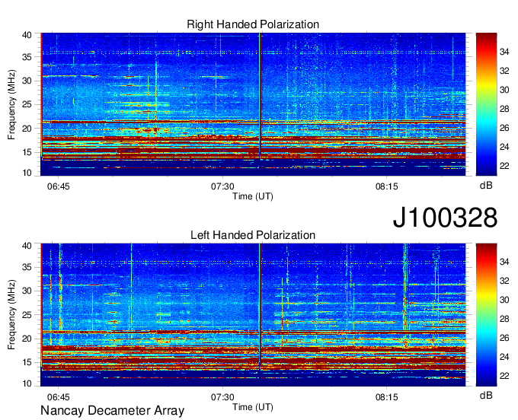Click the Left Handed Polarization spectrogram image
The height and width of the screenshot is (420, 518).
[253, 315]
